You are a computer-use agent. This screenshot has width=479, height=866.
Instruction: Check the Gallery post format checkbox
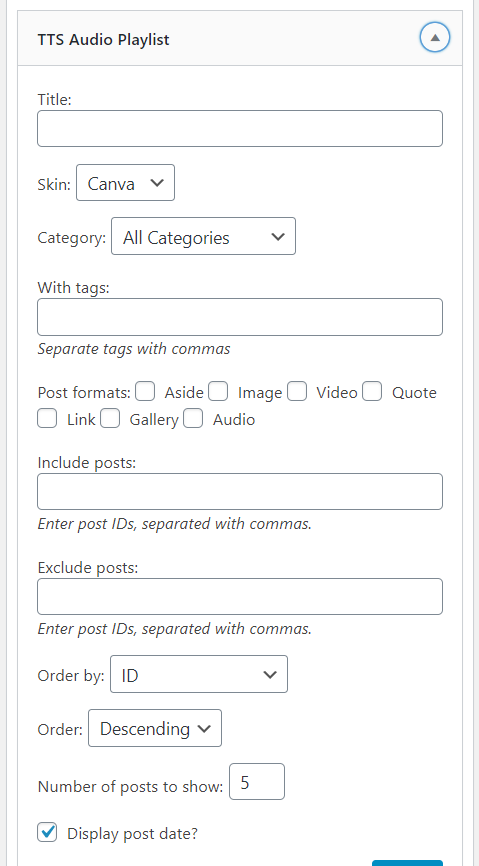coord(110,418)
